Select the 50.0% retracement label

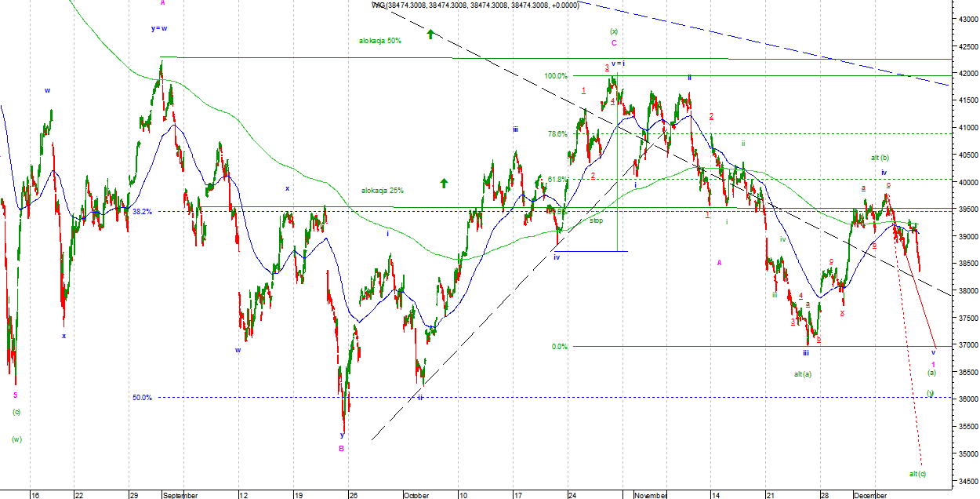point(142,398)
